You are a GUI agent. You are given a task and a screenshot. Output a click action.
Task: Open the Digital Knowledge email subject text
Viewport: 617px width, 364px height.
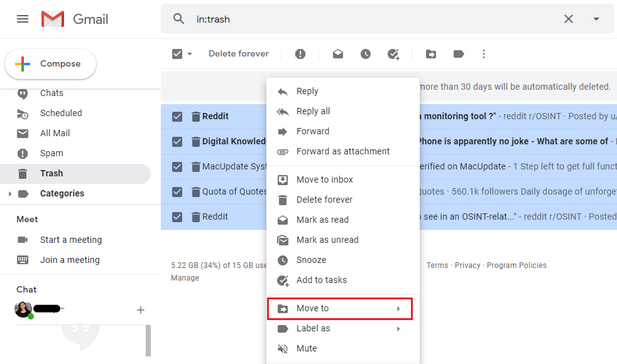tap(514, 141)
